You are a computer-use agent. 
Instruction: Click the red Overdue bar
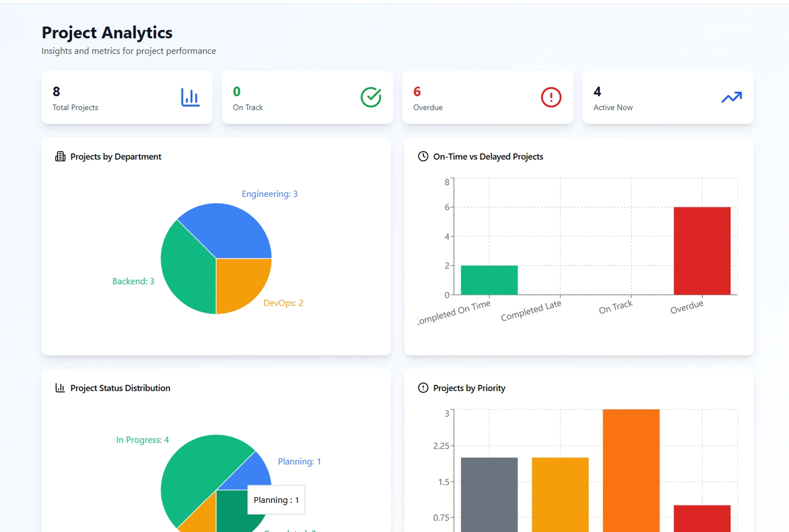[x=702, y=251]
